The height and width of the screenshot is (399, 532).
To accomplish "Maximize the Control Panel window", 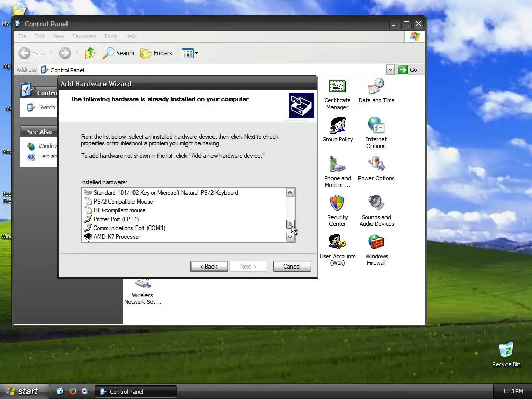I will pos(406,24).
